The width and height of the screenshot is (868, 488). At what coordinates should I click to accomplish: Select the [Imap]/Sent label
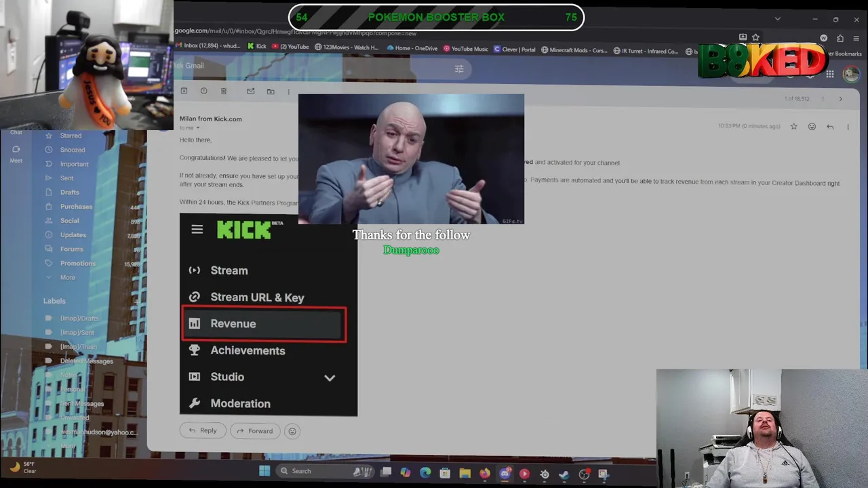[77, 333]
